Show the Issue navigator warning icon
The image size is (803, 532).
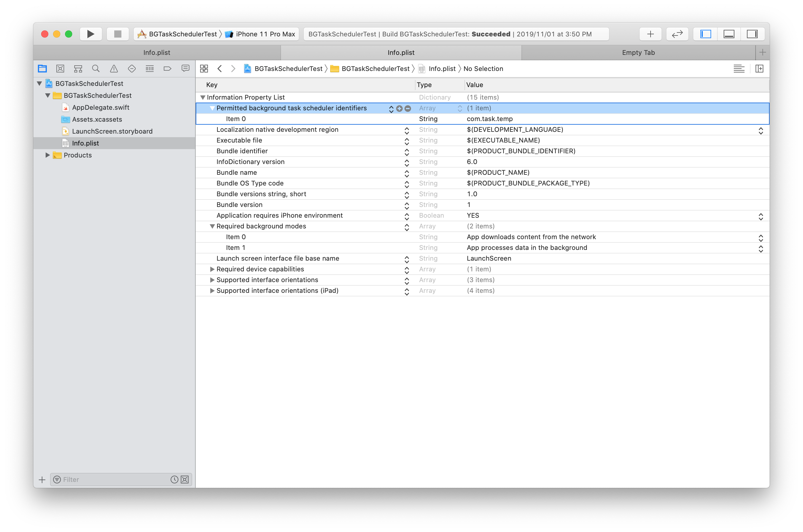pos(114,69)
